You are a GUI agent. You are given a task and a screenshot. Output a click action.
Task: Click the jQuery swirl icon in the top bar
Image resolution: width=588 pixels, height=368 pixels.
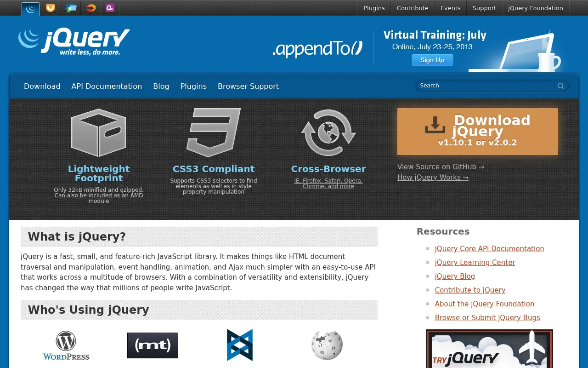pos(31,9)
